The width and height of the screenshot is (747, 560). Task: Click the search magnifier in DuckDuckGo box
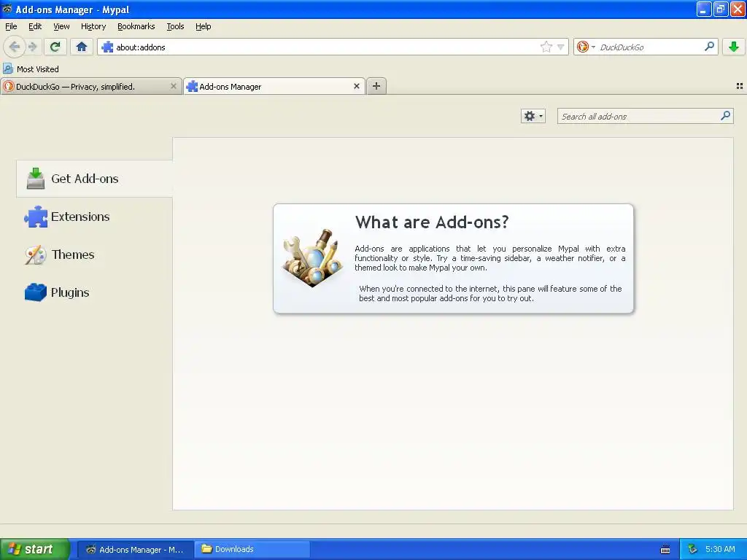709,47
